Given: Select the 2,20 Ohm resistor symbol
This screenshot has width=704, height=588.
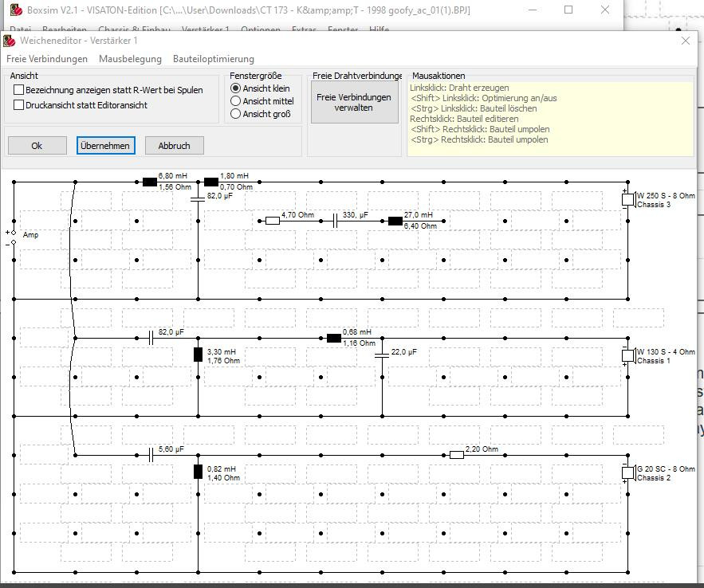Looking at the screenshot, I should coord(457,455).
